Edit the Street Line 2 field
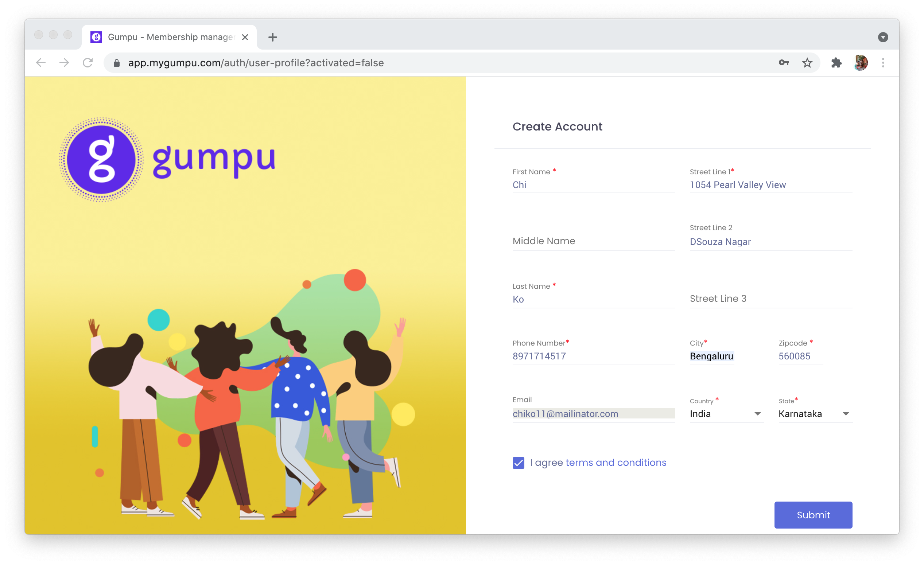Screen dimensions: 924x565 coord(771,242)
